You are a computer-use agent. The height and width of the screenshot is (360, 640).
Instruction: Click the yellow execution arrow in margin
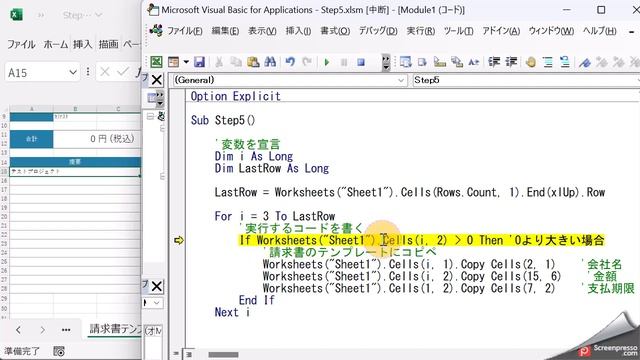click(179, 240)
